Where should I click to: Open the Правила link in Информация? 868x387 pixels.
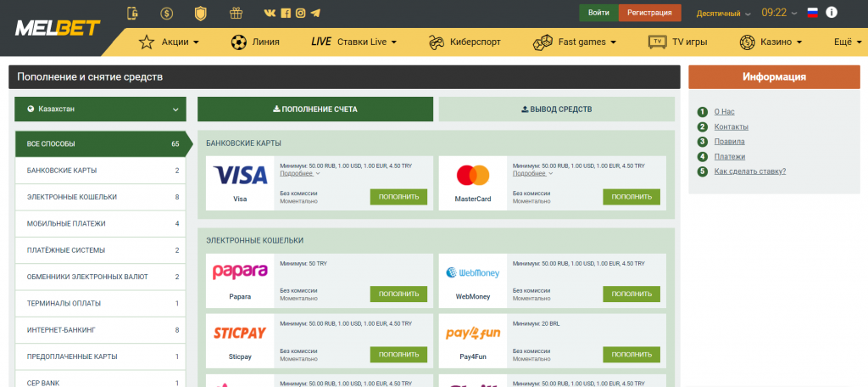point(729,142)
